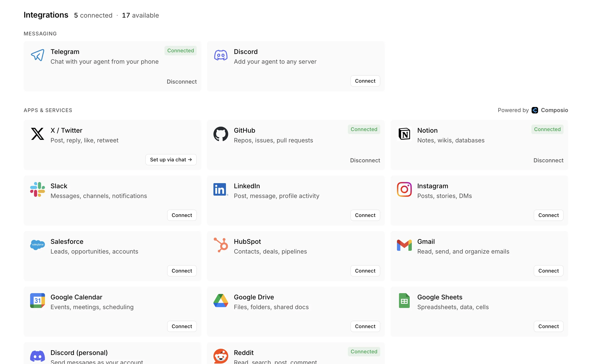590x364 pixels.
Task: Click the Instagram camera icon
Action: [x=404, y=189]
